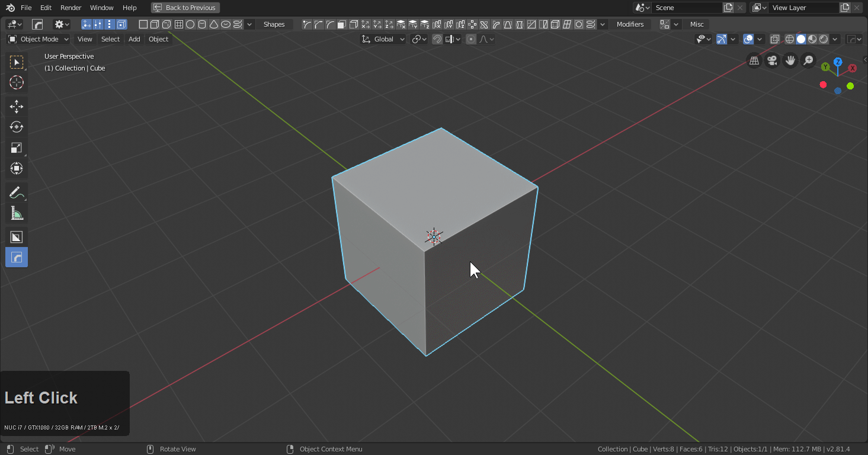Expand the Global transform orientation dropdown

click(383, 39)
